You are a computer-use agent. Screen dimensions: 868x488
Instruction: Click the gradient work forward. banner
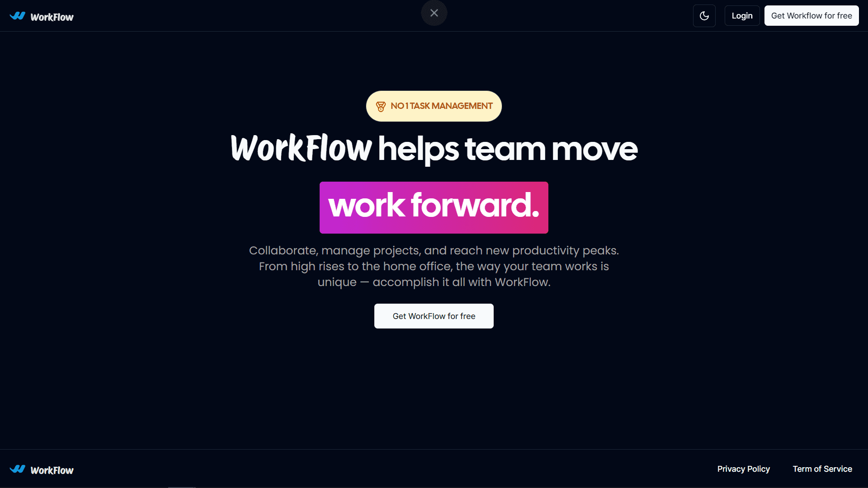click(434, 207)
